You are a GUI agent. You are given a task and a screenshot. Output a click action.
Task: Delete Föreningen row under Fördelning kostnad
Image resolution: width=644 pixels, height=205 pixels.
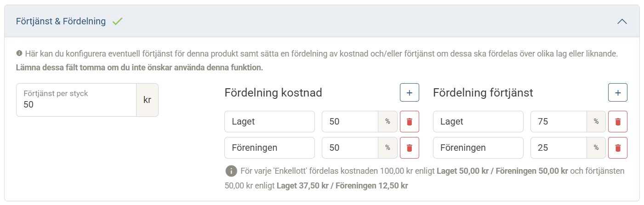(x=410, y=148)
